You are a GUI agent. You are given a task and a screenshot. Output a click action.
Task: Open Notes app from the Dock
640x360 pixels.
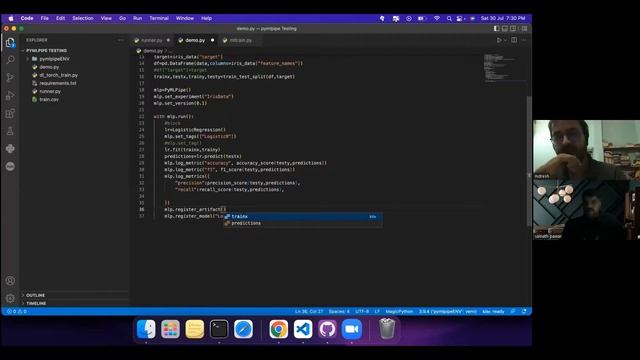pyautogui.click(x=195, y=329)
